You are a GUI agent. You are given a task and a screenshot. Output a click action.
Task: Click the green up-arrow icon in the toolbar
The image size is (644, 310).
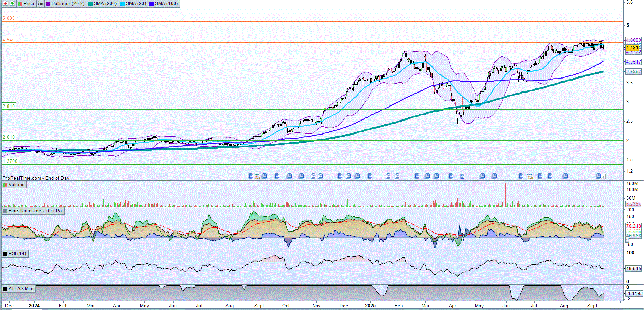coord(12,3)
